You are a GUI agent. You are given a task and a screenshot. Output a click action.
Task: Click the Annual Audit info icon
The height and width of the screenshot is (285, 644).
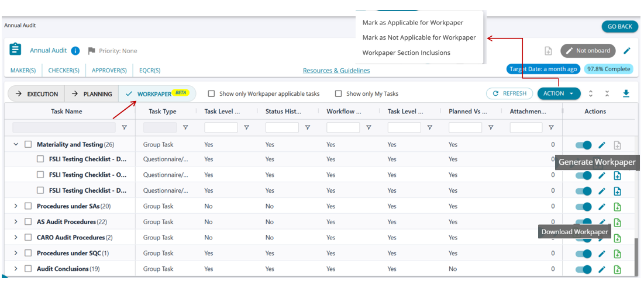point(75,51)
